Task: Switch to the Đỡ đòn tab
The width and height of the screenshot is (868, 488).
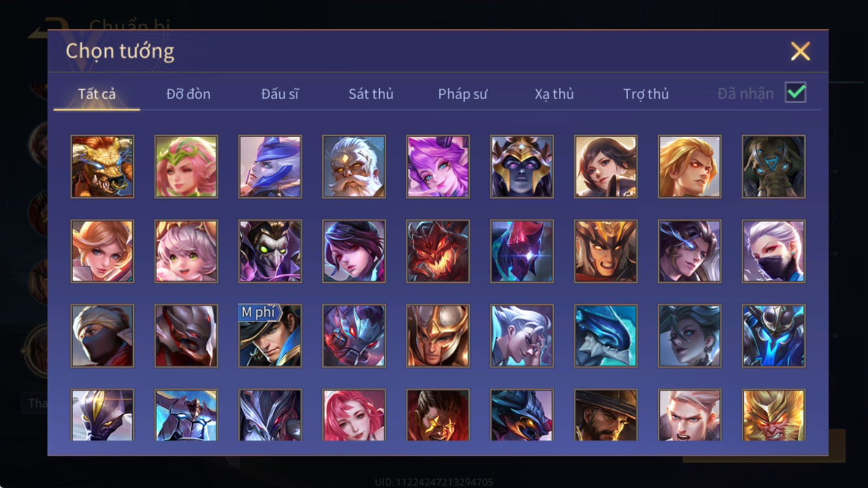Action: (188, 94)
